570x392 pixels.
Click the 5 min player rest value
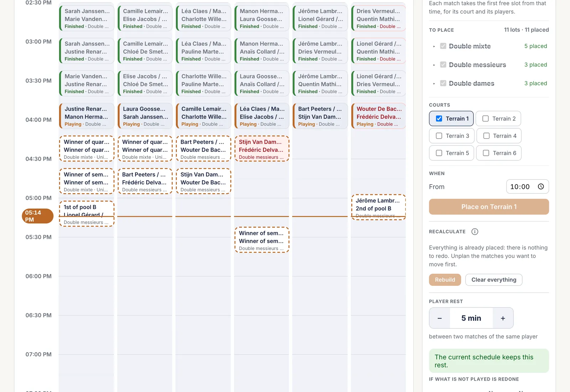point(471,318)
